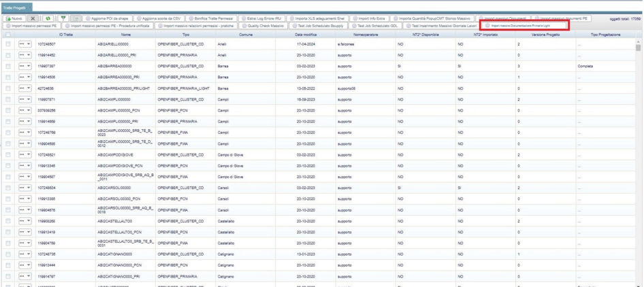This screenshot has height=287, width=644.
Task: Click Import massivo permessi PE - Procedura unificata
Action: [x=107, y=25]
